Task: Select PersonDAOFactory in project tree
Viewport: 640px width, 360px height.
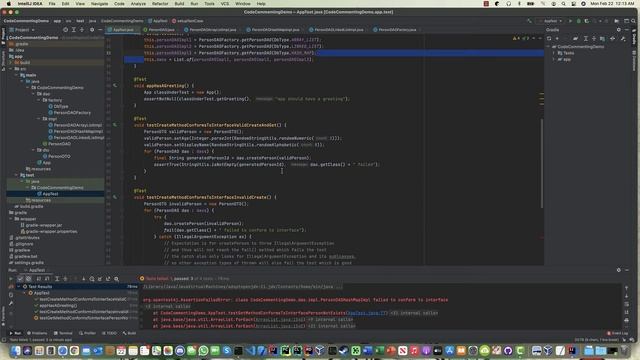Action: click(x=69, y=113)
